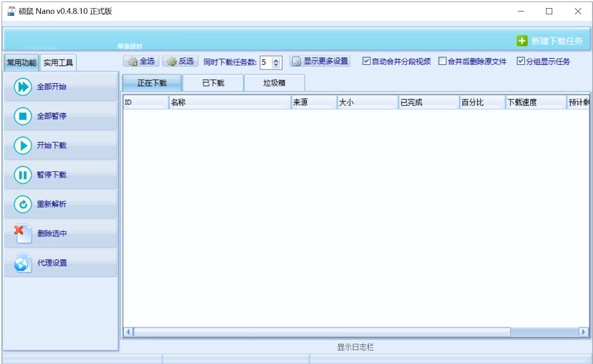
Task: Maximize the 硕鼠 Nano window
Action: click(x=549, y=11)
